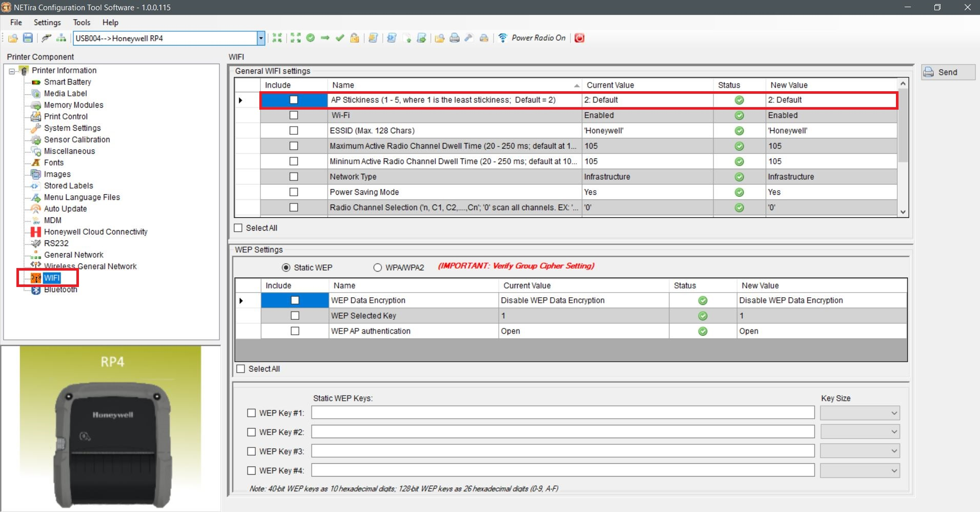This screenshot has height=512, width=980.
Task: Click the plain green checkmark toolbar icon
Action: pyautogui.click(x=340, y=38)
